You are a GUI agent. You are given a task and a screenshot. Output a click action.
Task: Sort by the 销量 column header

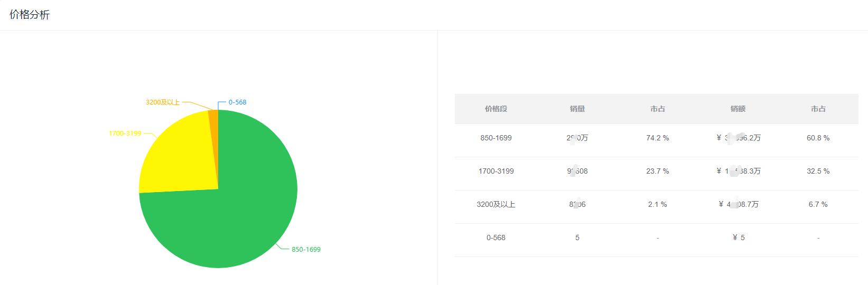point(577,109)
